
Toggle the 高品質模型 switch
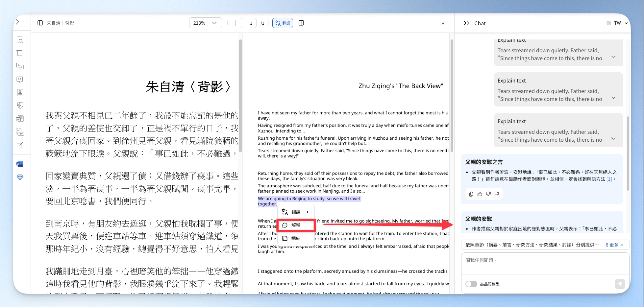coord(471,284)
